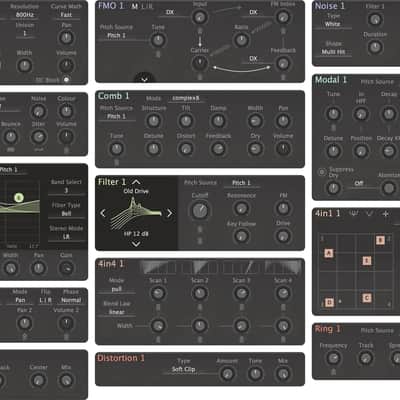The height and width of the screenshot is (400, 400).
Task: Open 4in4 Mode dropdown showing pull
Action: [x=116, y=289]
